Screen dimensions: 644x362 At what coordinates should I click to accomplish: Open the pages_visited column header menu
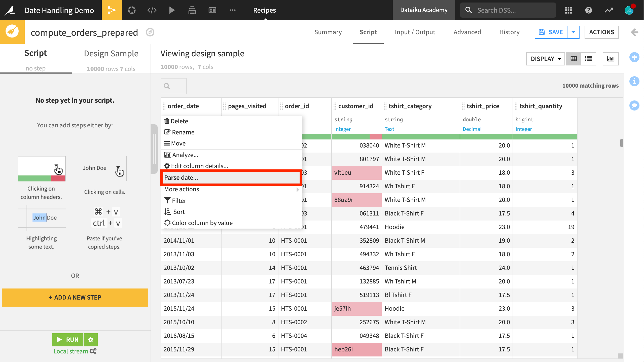pos(247,106)
